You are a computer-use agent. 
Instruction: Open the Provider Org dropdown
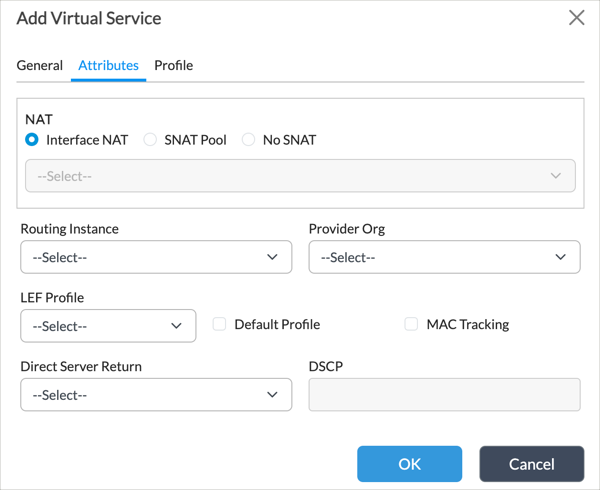pyautogui.click(x=445, y=257)
